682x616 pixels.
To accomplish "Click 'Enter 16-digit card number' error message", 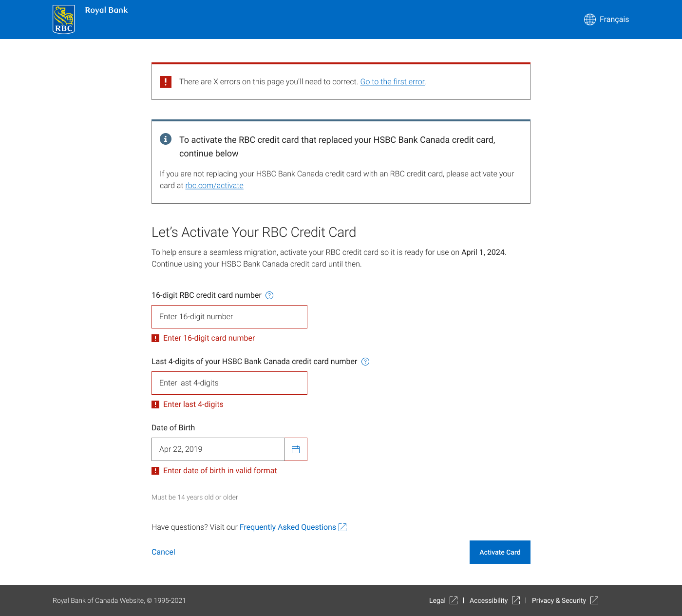I will point(209,338).
